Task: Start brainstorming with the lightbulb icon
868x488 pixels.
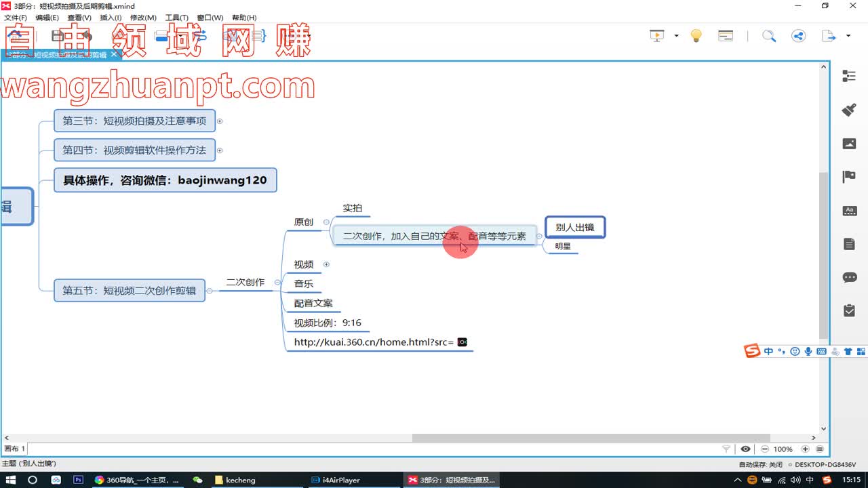Action: (x=696, y=36)
